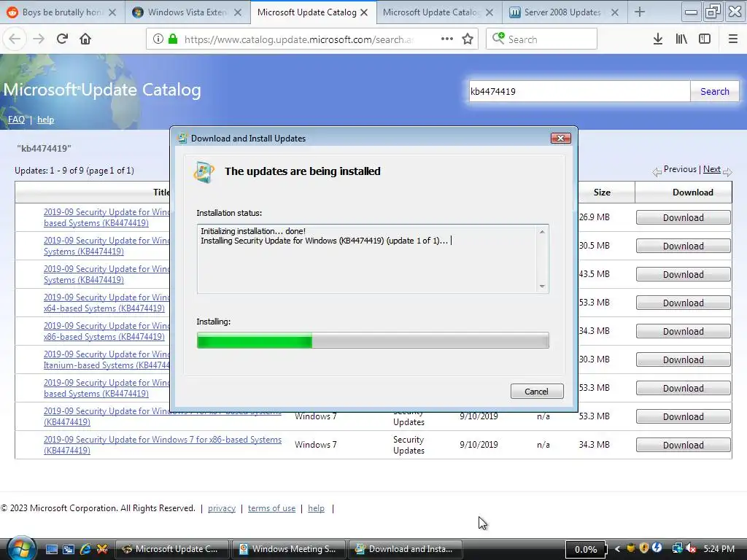This screenshot has width=747, height=560.
Task: Switch to second Microsoft Update Catalog tab
Action: (x=431, y=12)
